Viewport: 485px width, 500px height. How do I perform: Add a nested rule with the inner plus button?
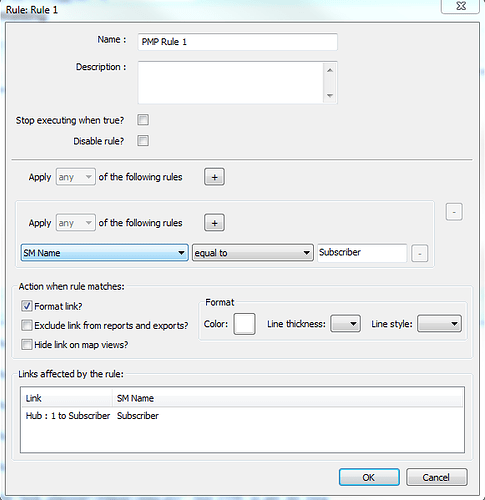click(x=214, y=223)
